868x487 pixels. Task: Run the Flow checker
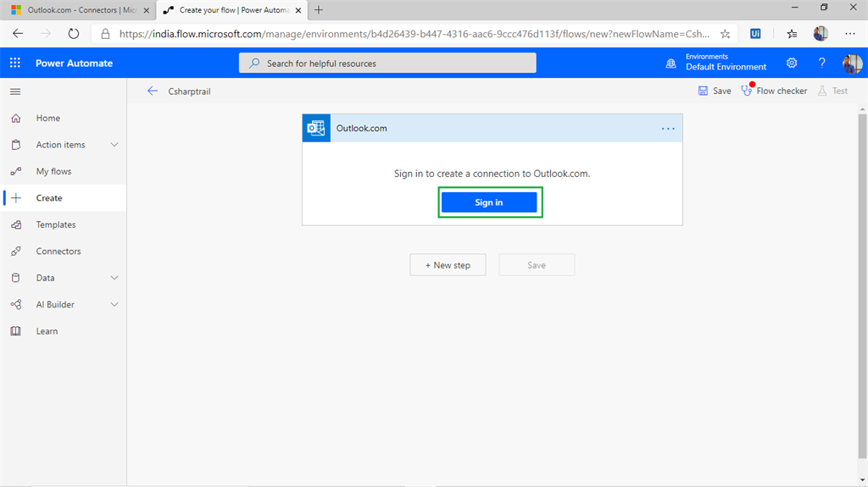pos(774,91)
